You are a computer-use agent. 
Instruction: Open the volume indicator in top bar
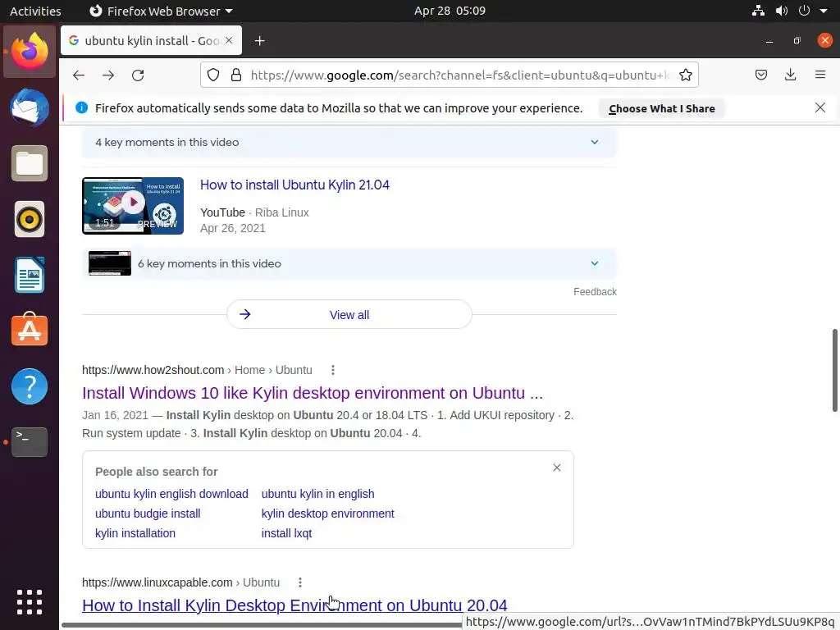(x=782, y=11)
